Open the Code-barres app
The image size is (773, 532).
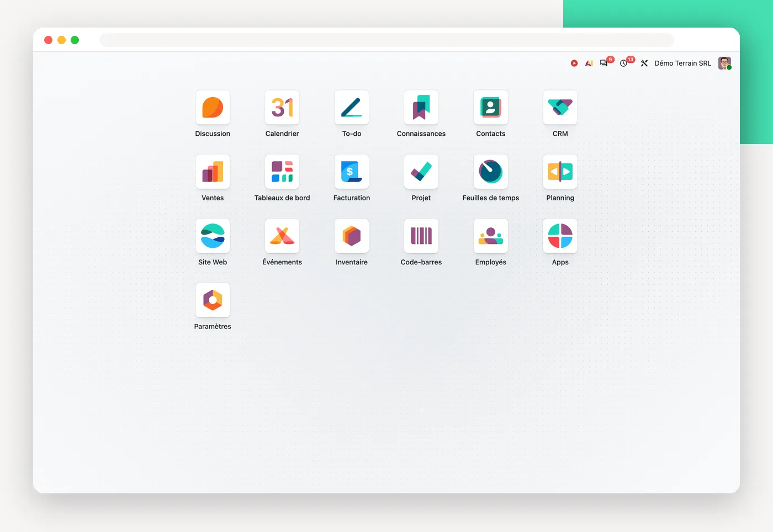coord(421,236)
